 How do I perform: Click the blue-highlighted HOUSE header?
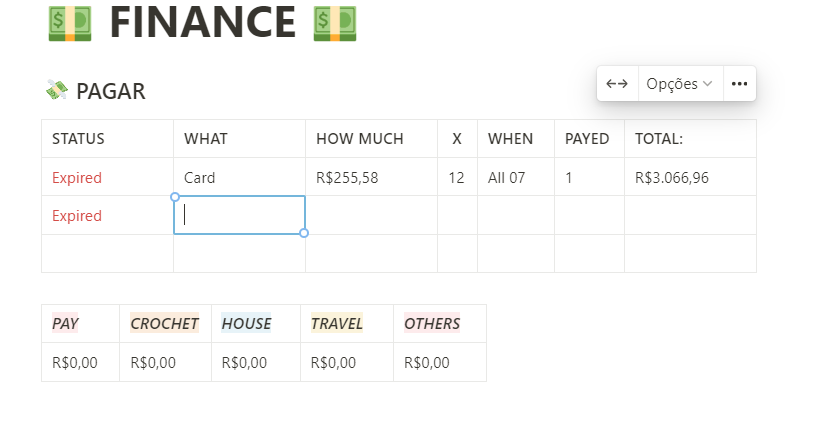(247, 324)
